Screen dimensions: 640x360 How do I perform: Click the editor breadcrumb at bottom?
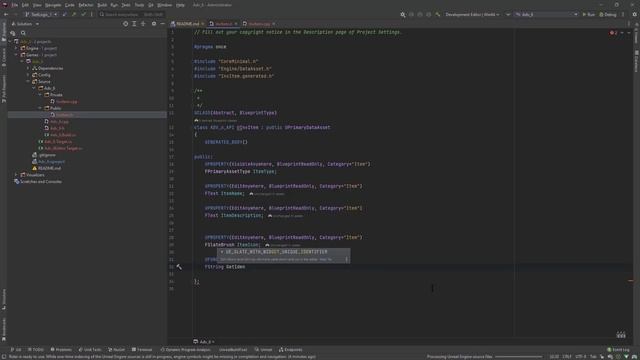point(204,342)
